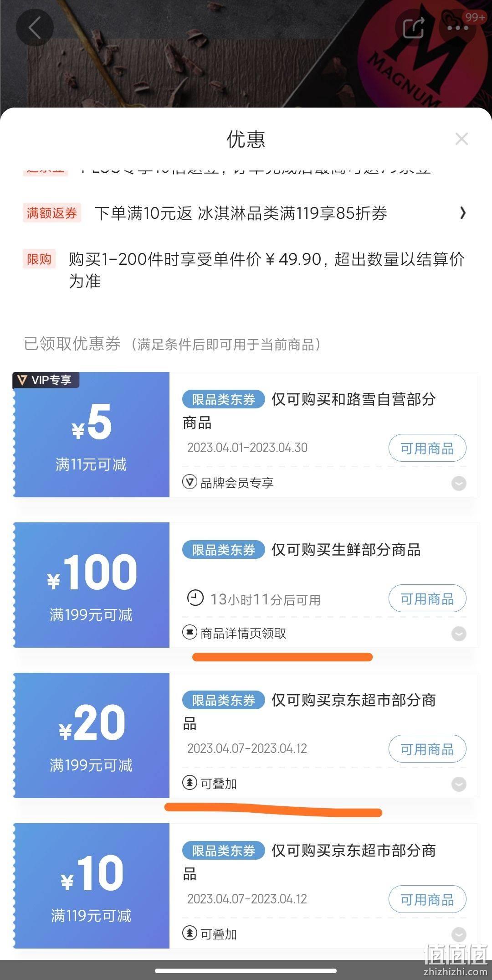Open 满额返券 row chevron arrow
The height and width of the screenshot is (980, 492).
463,213
